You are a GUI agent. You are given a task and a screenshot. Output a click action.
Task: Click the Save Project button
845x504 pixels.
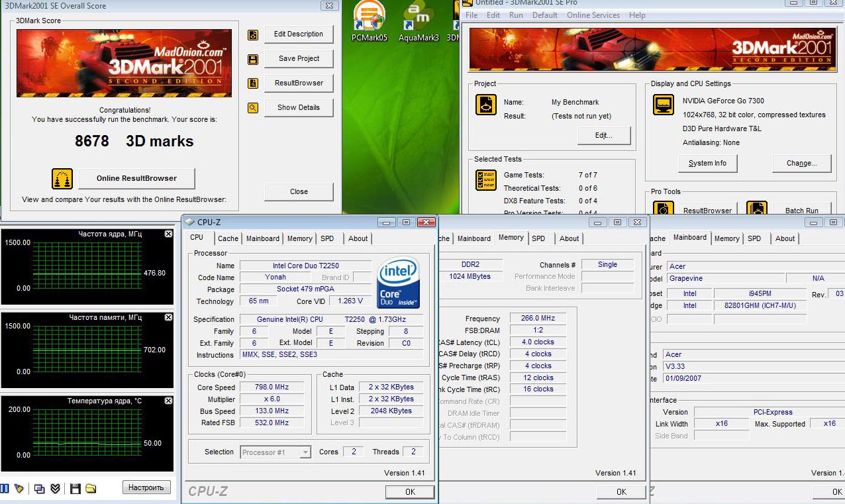(299, 59)
